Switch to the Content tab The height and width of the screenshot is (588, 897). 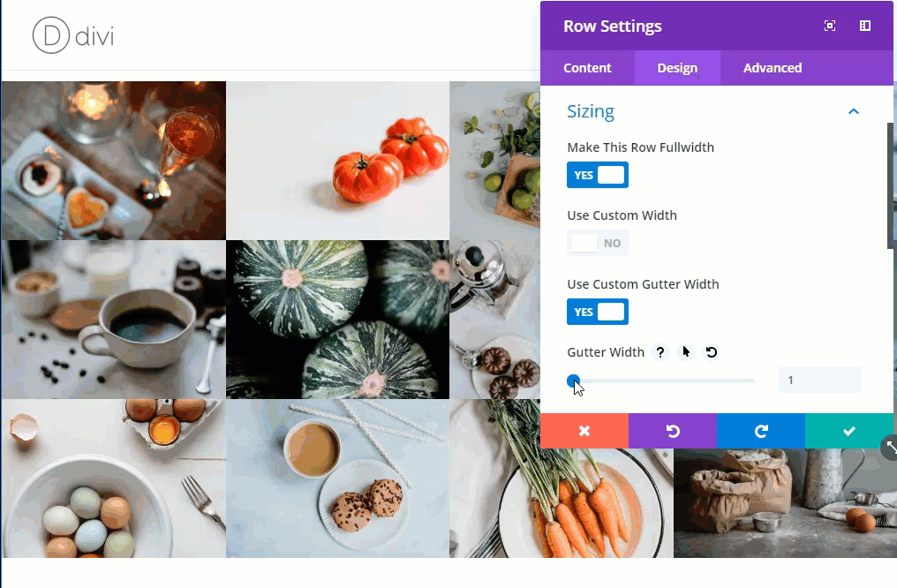(587, 67)
